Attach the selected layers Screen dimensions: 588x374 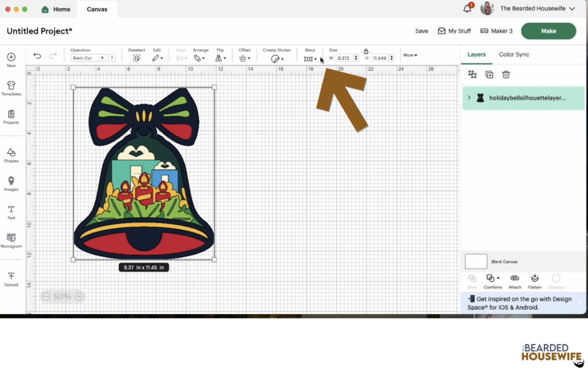tap(514, 280)
